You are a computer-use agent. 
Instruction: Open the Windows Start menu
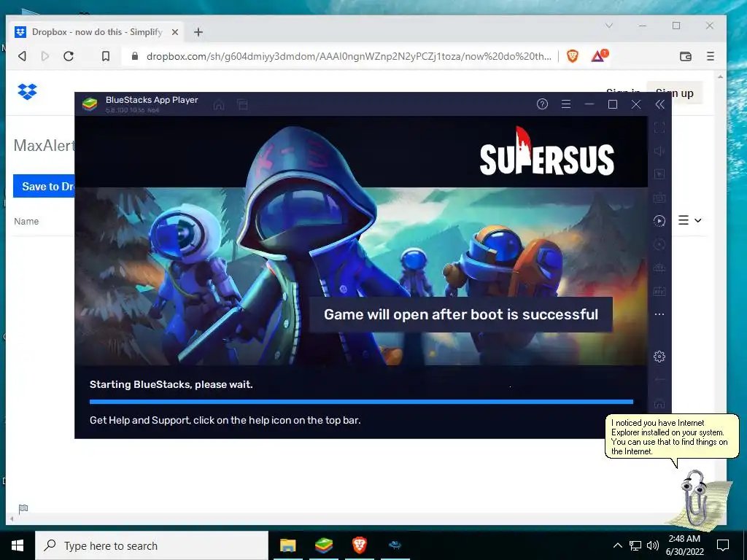click(18, 545)
